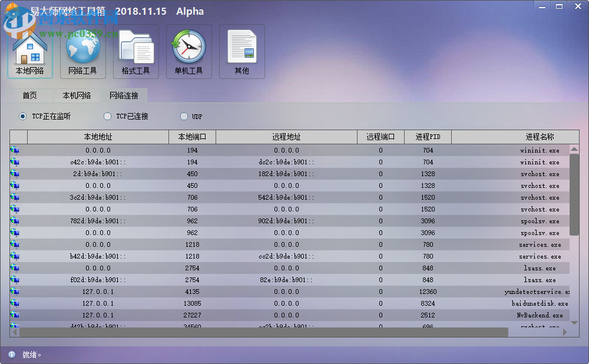Sort by 本地端口 column header
This screenshot has width=589, height=364.
pos(193,137)
